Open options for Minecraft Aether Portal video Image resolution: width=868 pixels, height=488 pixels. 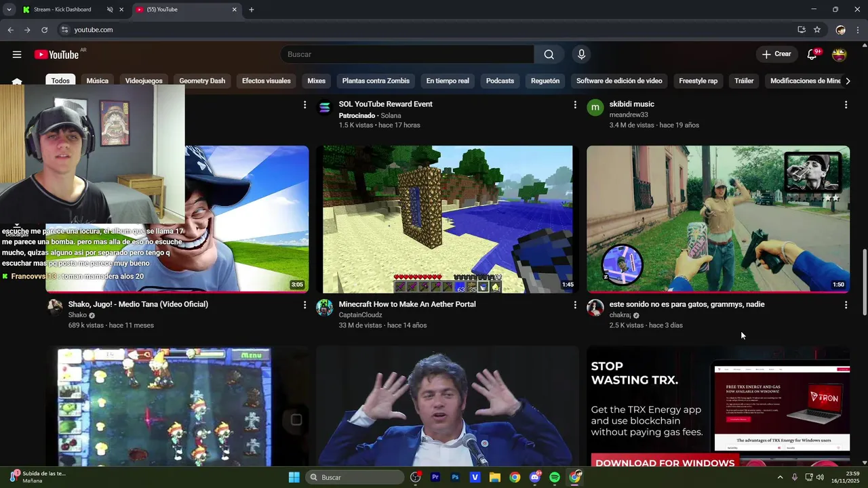pyautogui.click(x=575, y=305)
